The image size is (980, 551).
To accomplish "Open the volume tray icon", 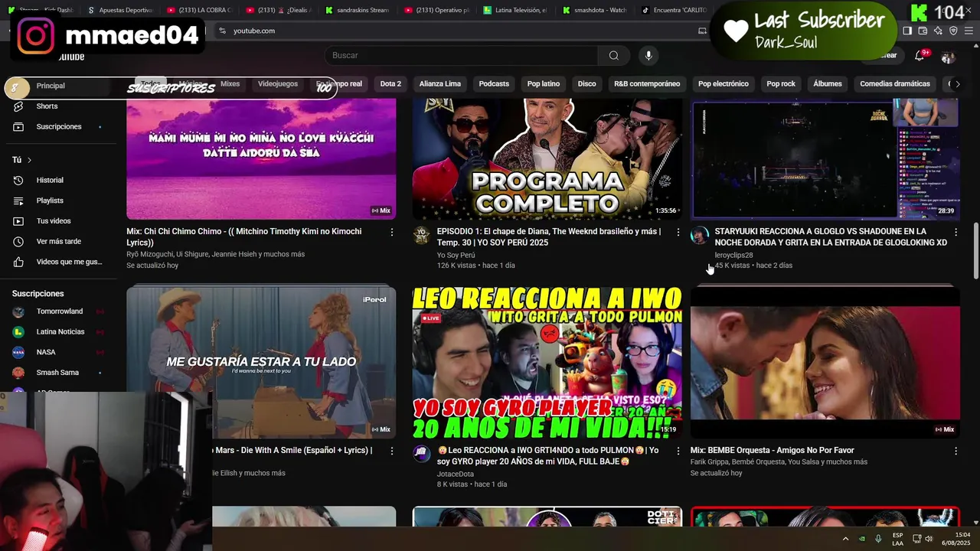I will point(929,539).
